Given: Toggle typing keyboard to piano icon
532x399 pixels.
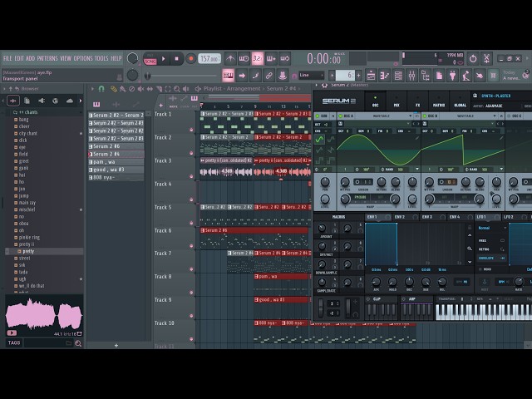Looking at the screenshot, I should 228,76.
